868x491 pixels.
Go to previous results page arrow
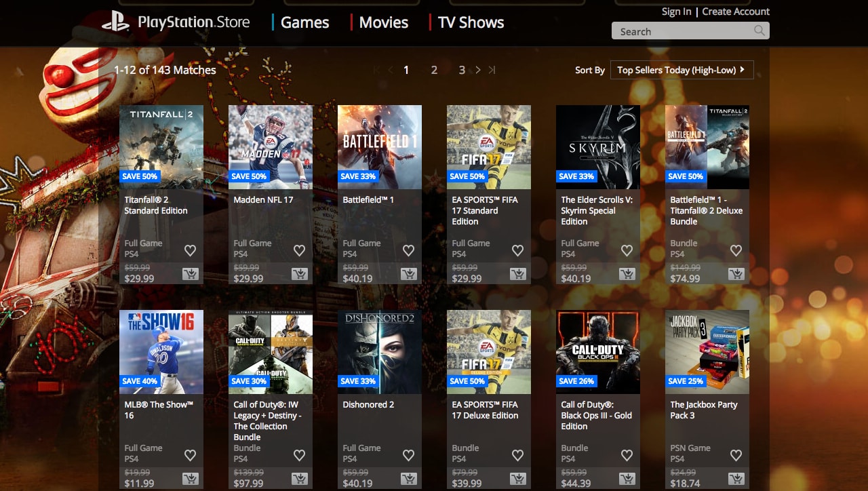391,70
